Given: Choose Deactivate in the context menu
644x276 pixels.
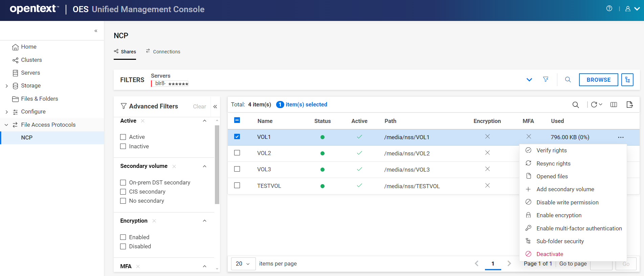Looking at the screenshot, I should [550, 254].
